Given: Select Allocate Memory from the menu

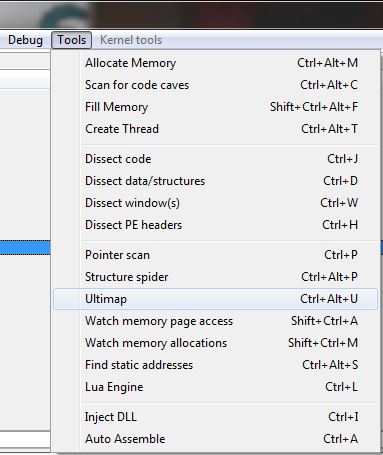Looking at the screenshot, I should click(x=215, y=63).
